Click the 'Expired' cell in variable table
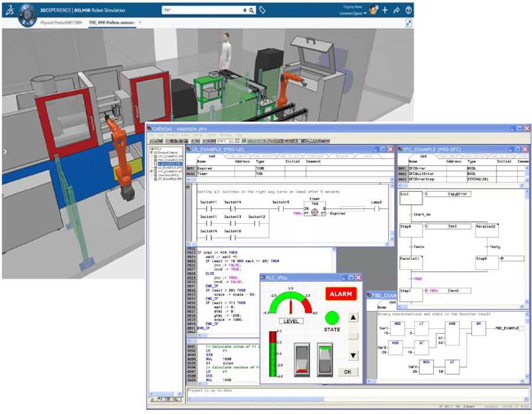This screenshot has height=414, width=532. pyautogui.click(x=215, y=168)
